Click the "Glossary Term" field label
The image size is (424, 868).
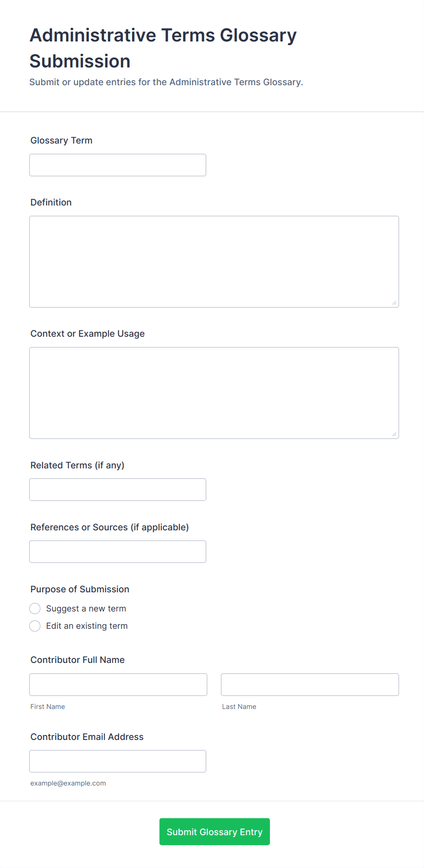[62, 140]
